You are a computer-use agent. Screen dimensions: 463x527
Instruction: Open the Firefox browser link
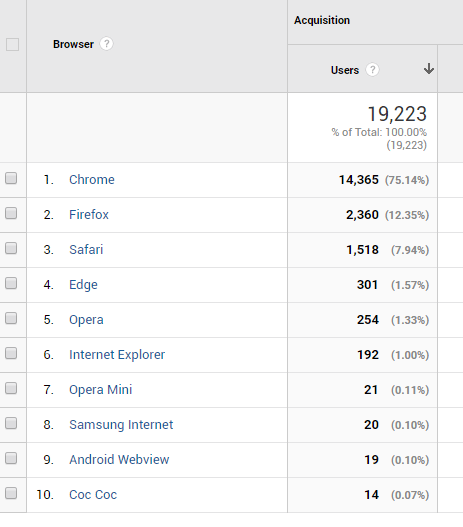click(89, 214)
